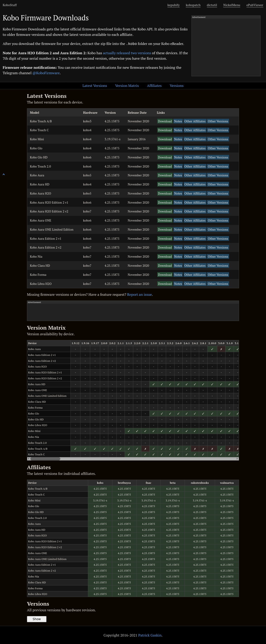The width and height of the screenshot is (266, 644).
Task: Open Other Versions for Kobo Aura HD
Action: pos(218,185)
